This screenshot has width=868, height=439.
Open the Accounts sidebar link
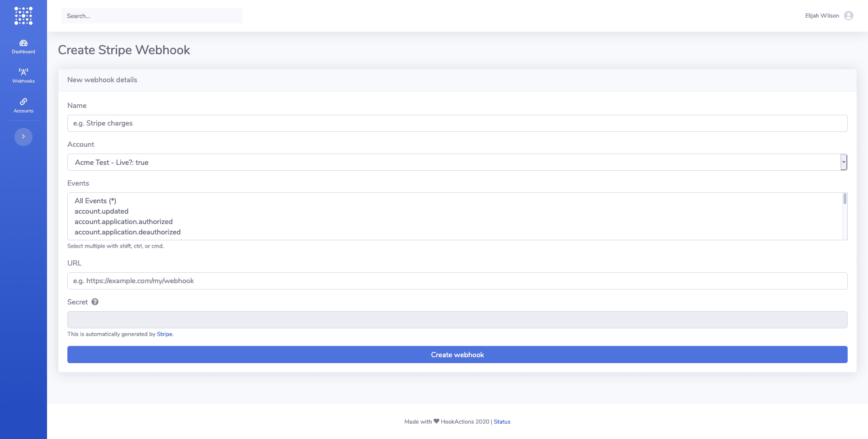[24, 106]
